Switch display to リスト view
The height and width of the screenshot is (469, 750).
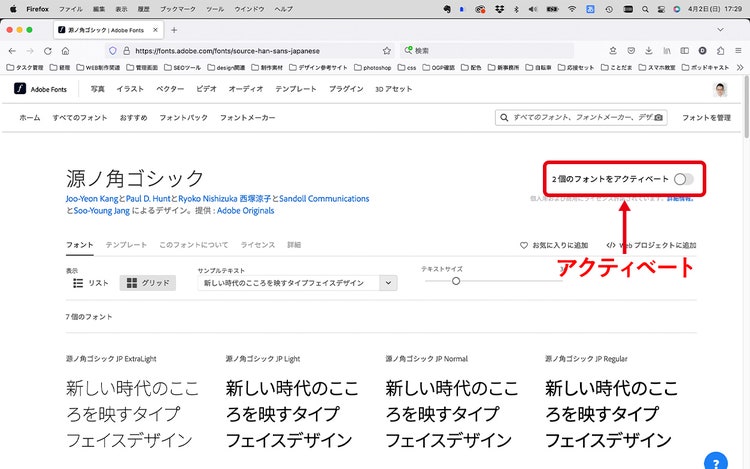point(91,283)
